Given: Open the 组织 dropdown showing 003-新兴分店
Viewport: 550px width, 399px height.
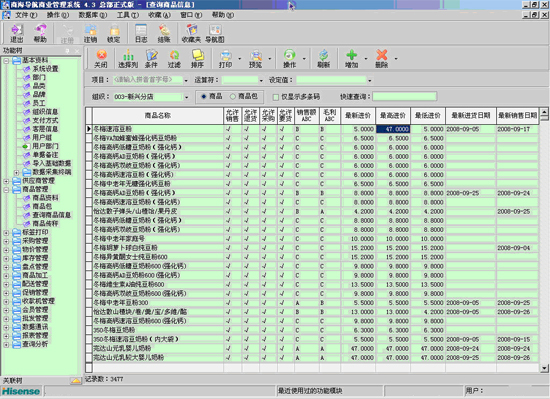Looking at the screenshot, I should [186, 97].
